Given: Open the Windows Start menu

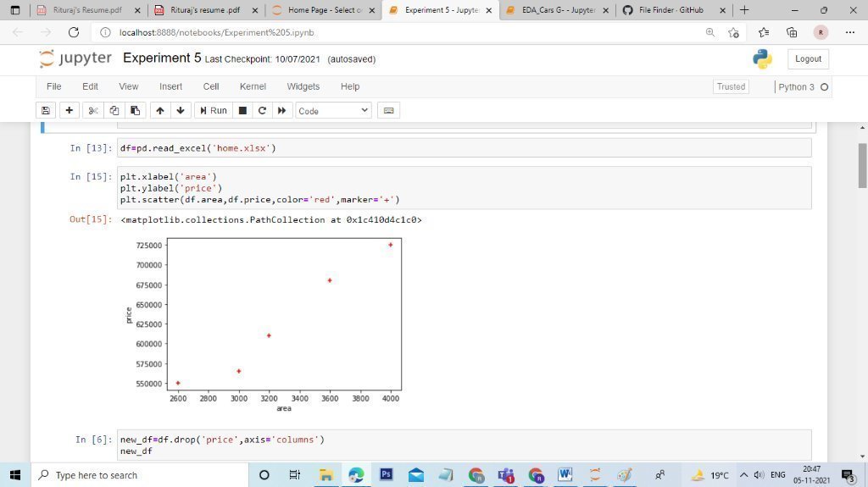Looking at the screenshot, I should (15, 475).
